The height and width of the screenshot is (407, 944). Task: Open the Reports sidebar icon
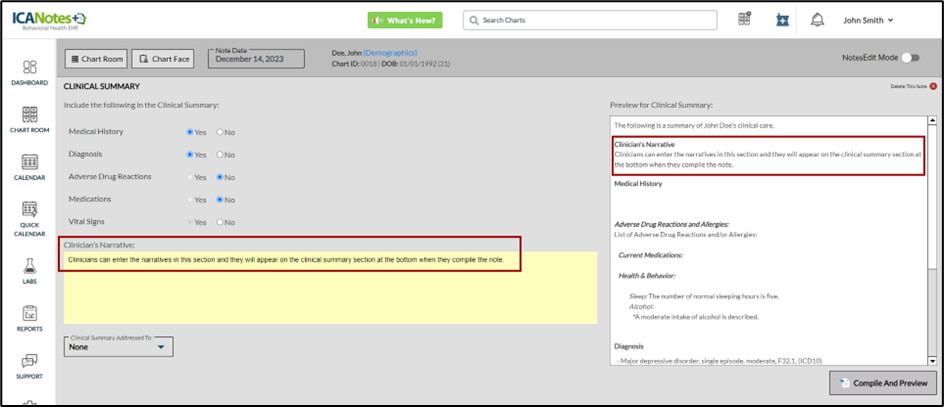[x=29, y=314]
